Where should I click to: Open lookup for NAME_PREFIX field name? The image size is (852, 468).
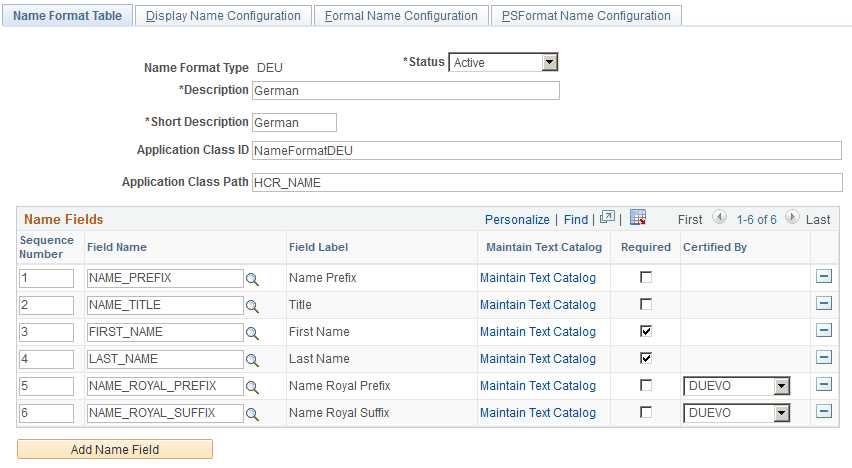coord(252,279)
